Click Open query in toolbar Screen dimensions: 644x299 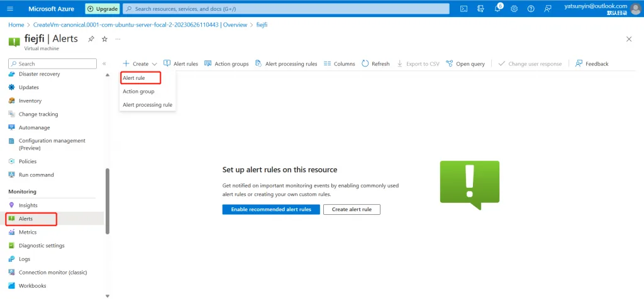465,63
